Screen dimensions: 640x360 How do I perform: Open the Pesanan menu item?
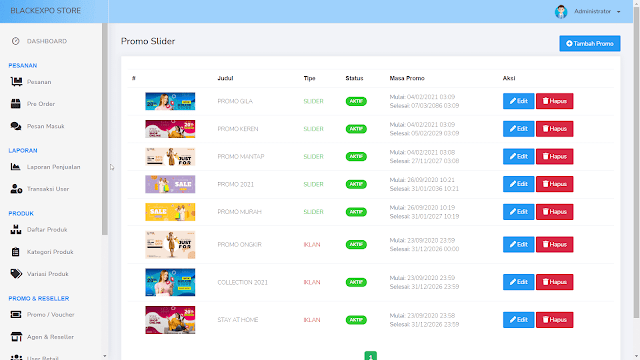tap(39, 82)
